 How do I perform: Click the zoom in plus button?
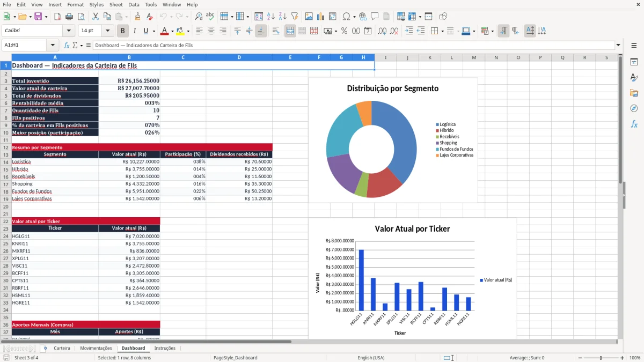(623, 358)
